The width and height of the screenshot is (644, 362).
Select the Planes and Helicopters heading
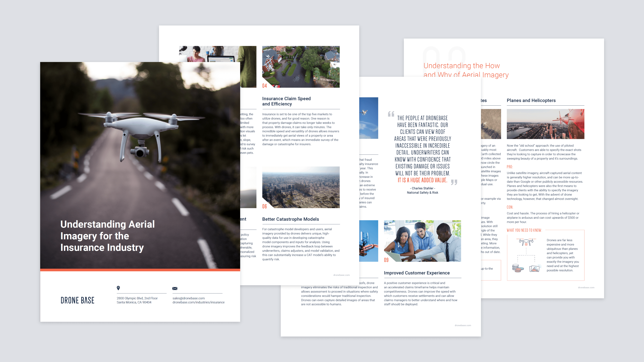531,100
